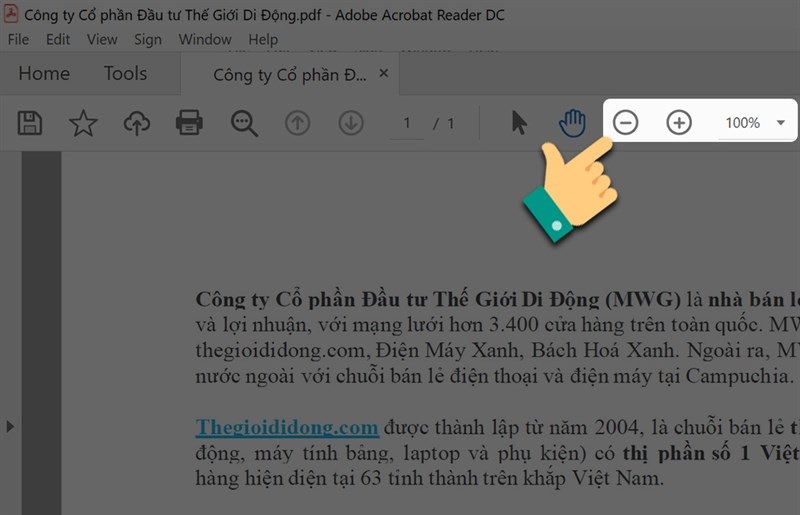Screen dimensions: 800x515
Task: Click the 100% zoom value field
Action: pyautogui.click(x=742, y=123)
